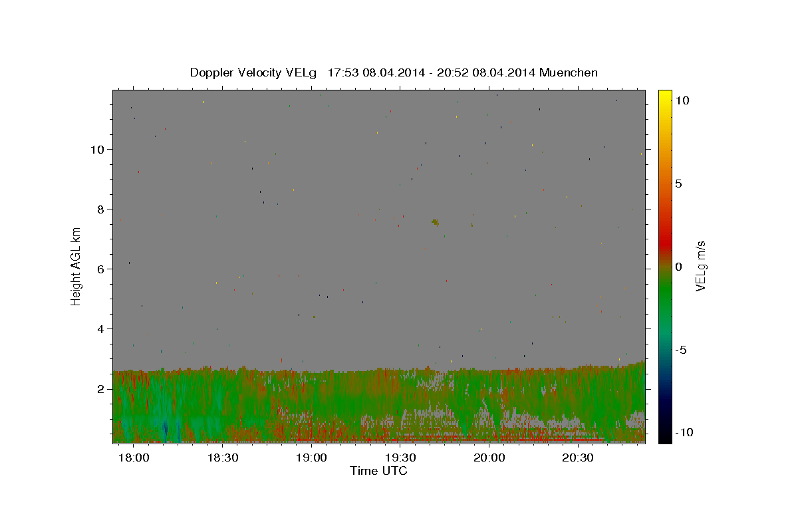The image size is (798, 532).
Task: Click the colorbar label '-5'
Action: click(x=680, y=350)
